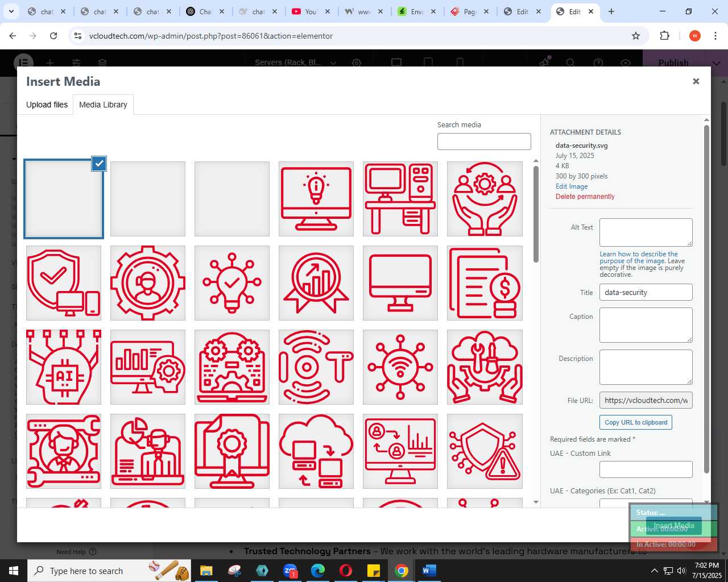
Task: Select the certificate on monitor thumbnail
Action: point(232,451)
